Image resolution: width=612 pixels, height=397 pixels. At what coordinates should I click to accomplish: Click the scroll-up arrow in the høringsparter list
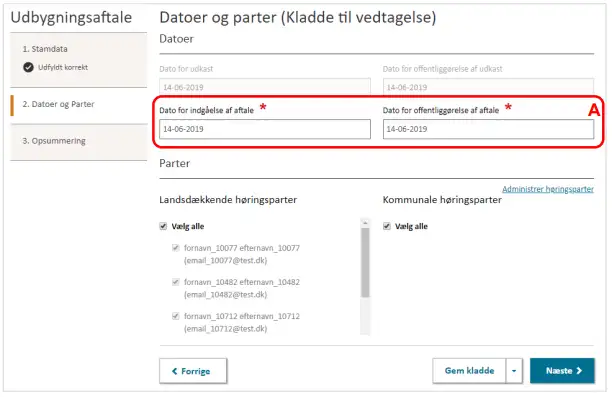(x=365, y=223)
